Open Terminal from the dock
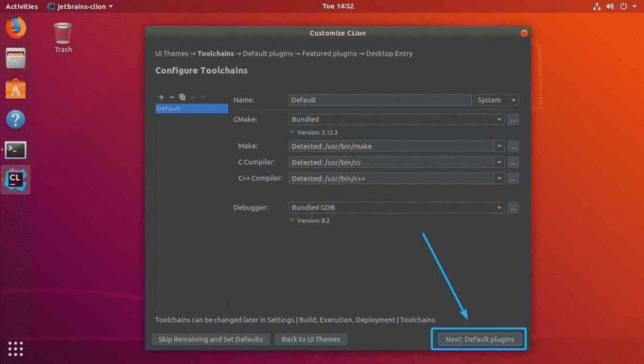The width and height of the screenshot is (644, 364). pos(16,150)
